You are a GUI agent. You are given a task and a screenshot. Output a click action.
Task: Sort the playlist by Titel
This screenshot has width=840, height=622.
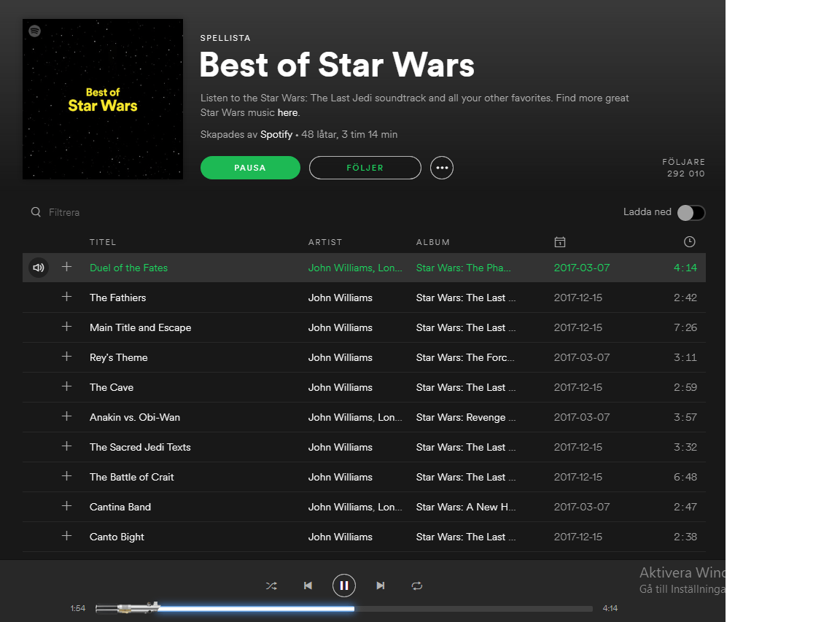[103, 242]
